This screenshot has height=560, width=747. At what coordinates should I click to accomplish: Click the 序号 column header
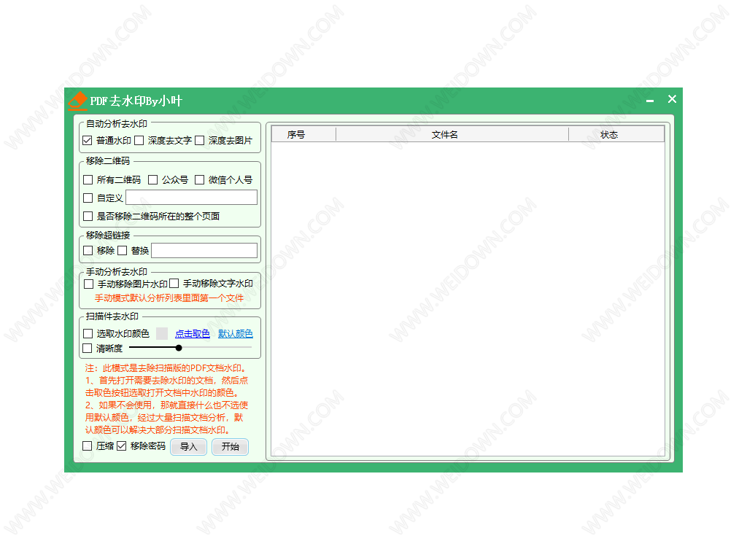pos(304,135)
